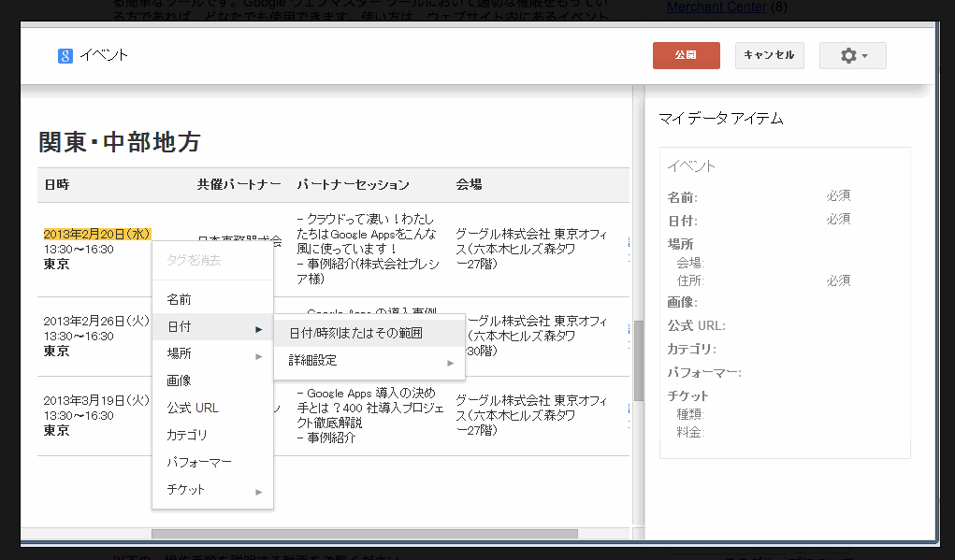
Task: Select パフォーマー in the context menu
Action: tap(198, 463)
